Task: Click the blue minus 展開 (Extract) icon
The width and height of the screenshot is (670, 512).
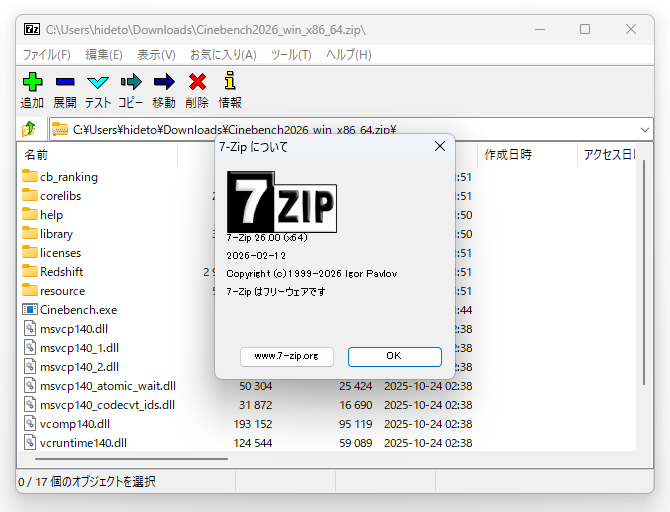Action: pyautogui.click(x=65, y=82)
